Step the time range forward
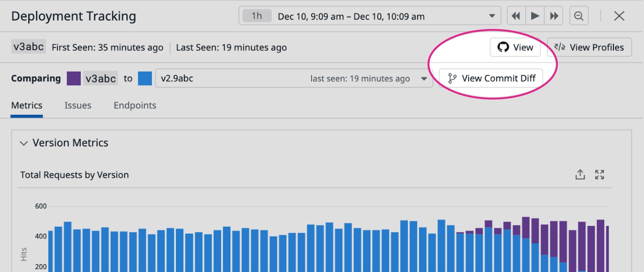 coord(554,16)
